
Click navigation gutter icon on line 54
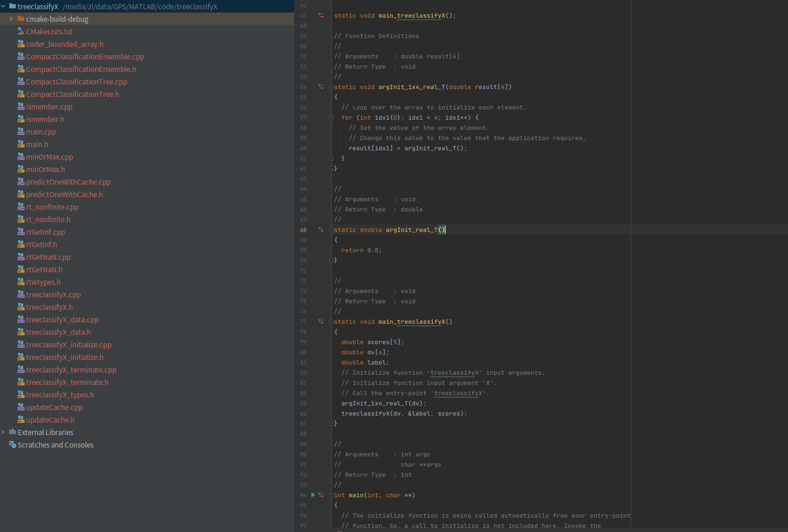(321, 87)
